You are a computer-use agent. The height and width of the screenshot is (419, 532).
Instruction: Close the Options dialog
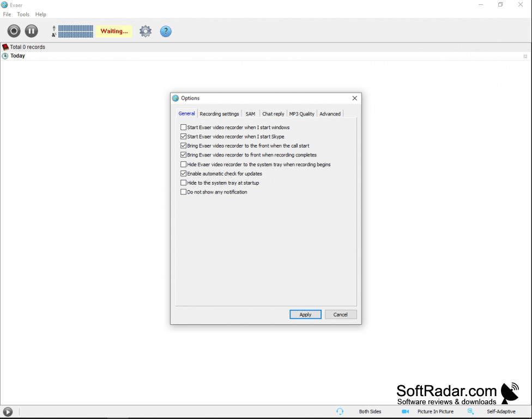[x=354, y=98]
